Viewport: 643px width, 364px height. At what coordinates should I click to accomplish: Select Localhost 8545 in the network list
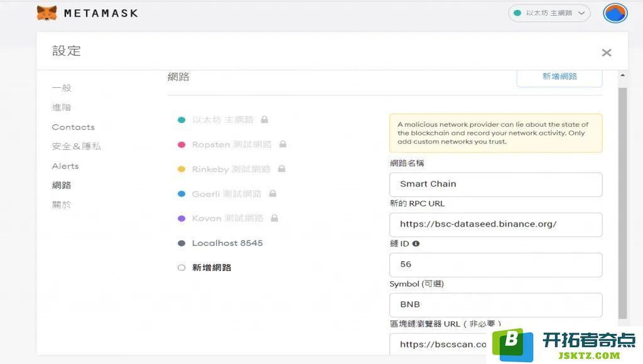point(227,243)
